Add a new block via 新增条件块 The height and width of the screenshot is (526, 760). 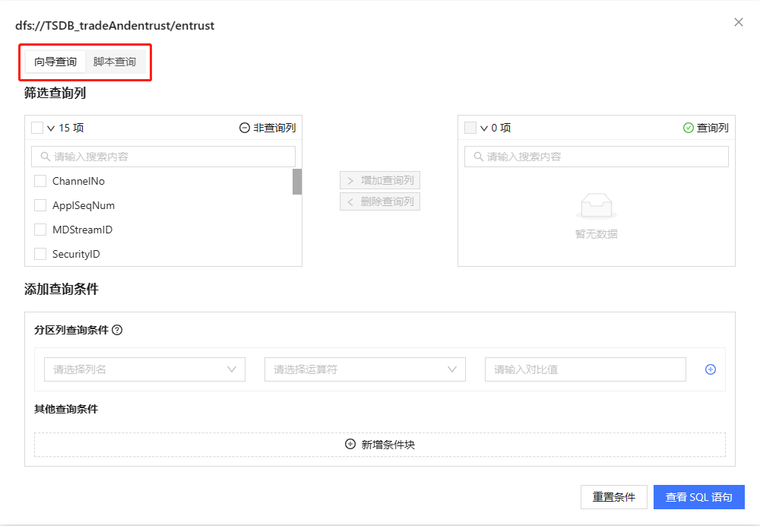(x=380, y=444)
